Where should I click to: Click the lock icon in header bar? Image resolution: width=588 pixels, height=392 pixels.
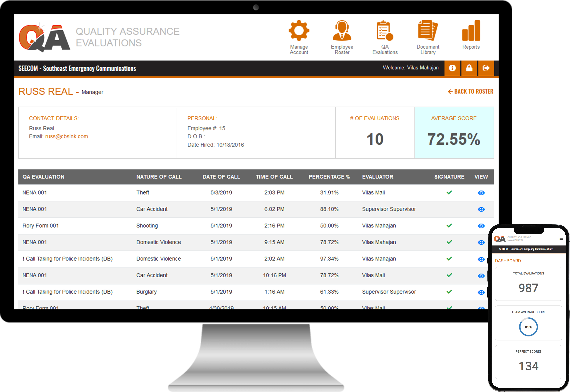[469, 68]
